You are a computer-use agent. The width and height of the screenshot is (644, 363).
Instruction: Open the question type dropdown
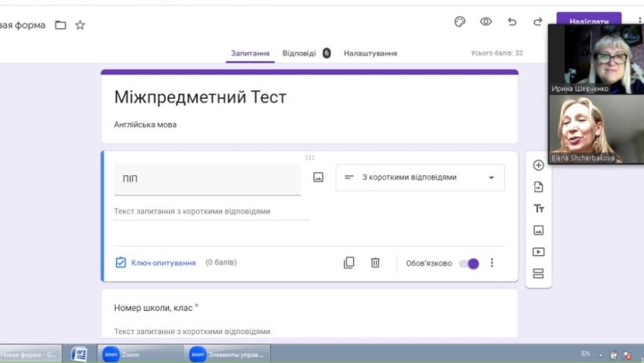click(420, 178)
